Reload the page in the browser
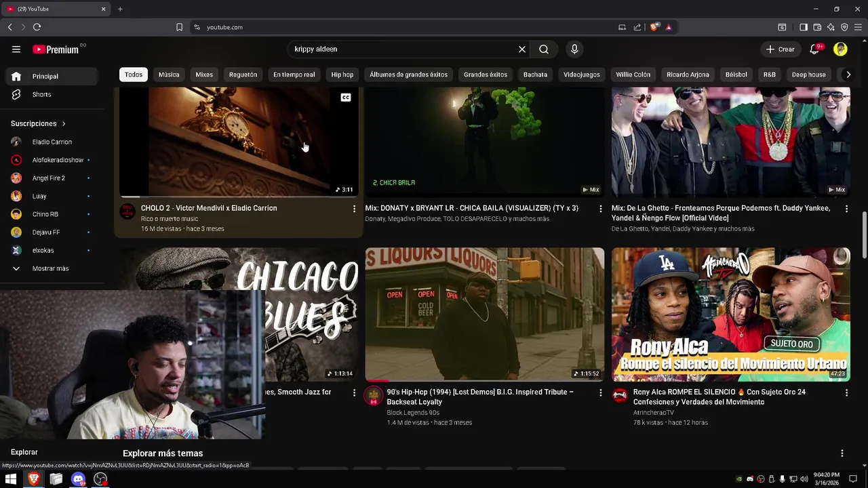 click(x=37, y=27)
